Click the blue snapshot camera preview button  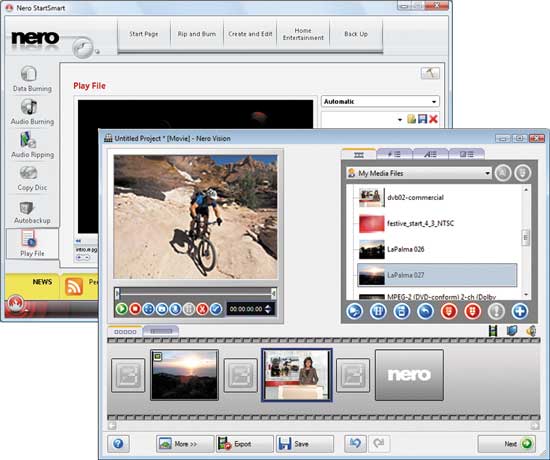[162, 309]
